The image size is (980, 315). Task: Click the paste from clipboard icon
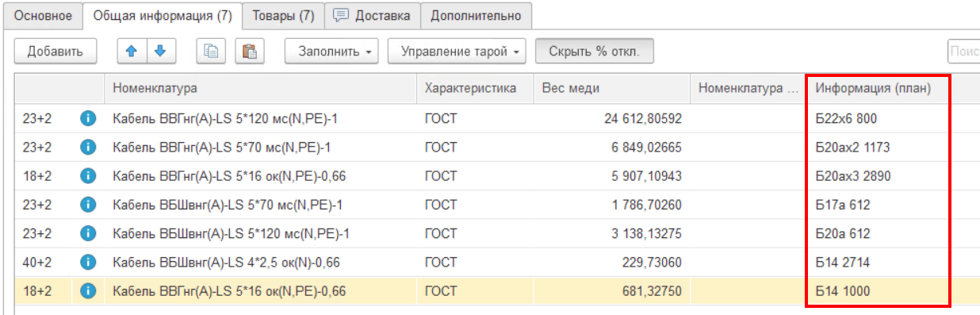250,52
